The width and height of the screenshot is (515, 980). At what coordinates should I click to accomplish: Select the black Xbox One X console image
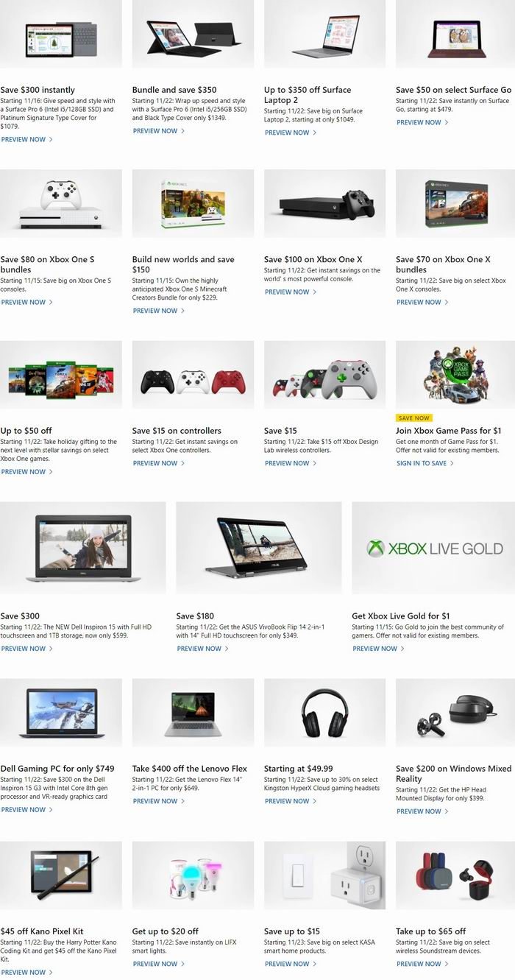pos(324,204)
